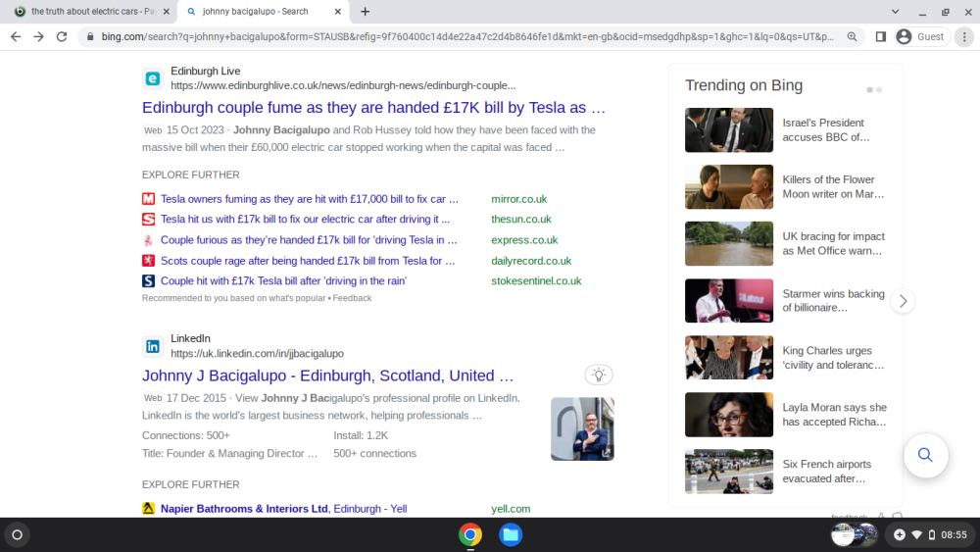The image size is (980, 552).
Task: Click the Sun favicon icon
Action: (148, 220)
